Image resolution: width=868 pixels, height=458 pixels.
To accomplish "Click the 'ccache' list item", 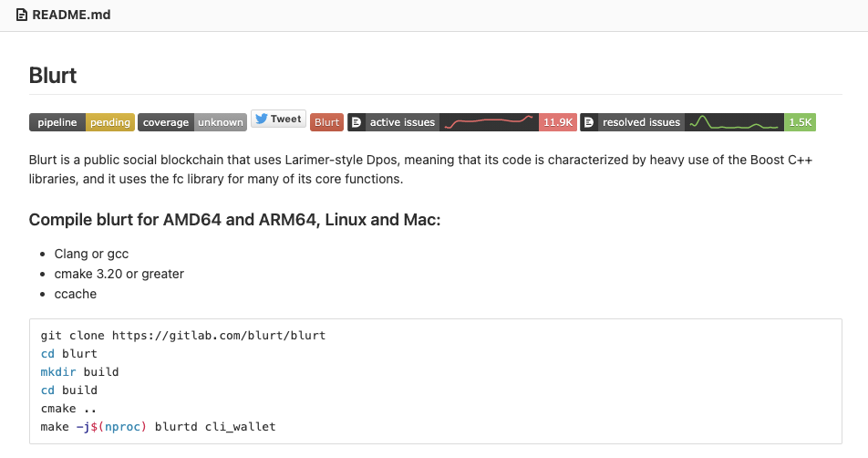I will [76, 294].
